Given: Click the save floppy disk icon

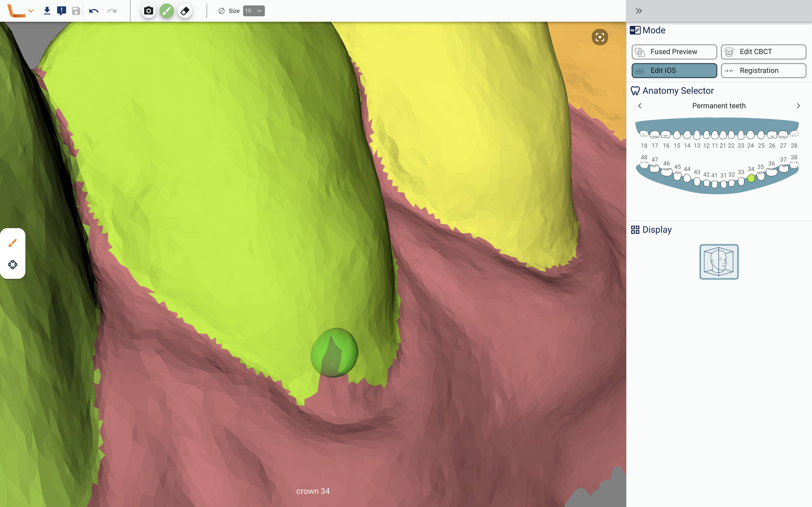Looking at the screenshot, I should [x=76, y=11].
